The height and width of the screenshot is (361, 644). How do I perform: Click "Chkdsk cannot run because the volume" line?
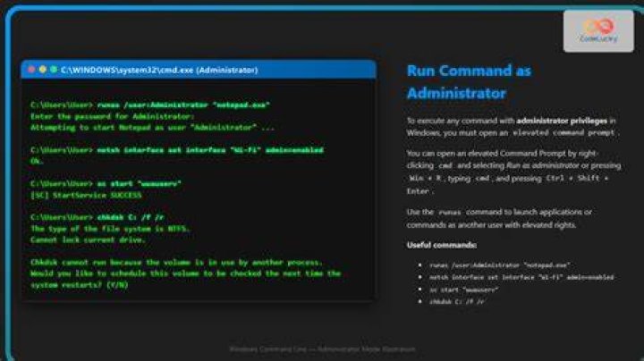(176, 263)
